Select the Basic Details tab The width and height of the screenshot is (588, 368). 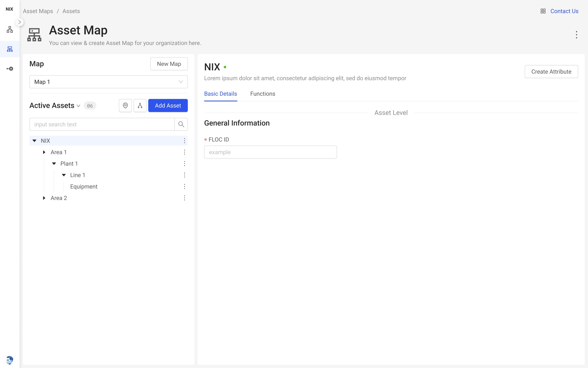(220, 94)
